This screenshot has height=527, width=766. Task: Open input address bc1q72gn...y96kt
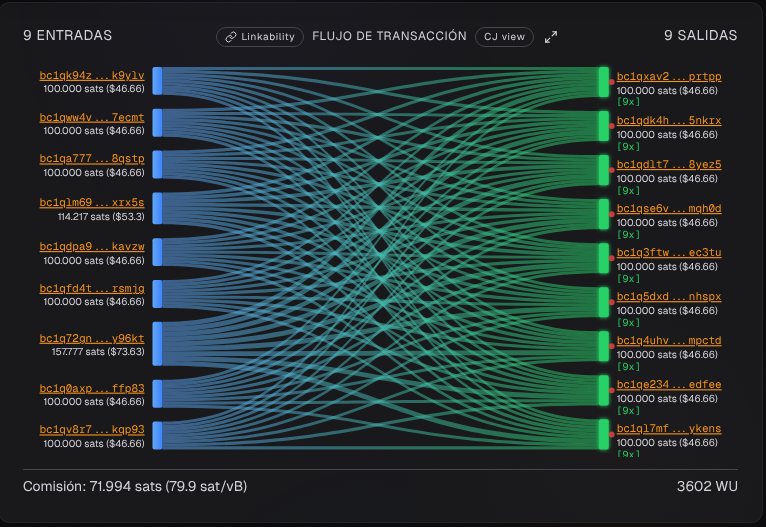(x=92, y=338)
